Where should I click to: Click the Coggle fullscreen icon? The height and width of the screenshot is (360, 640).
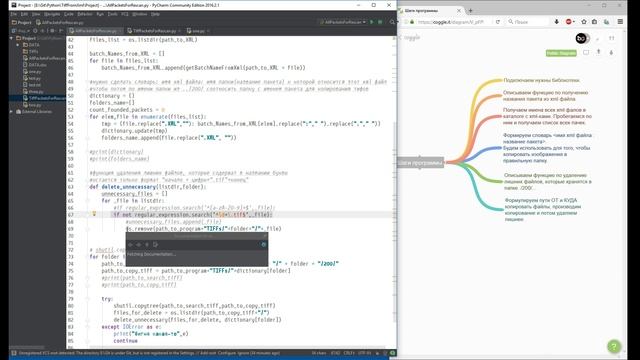click(x=611, y=38)
